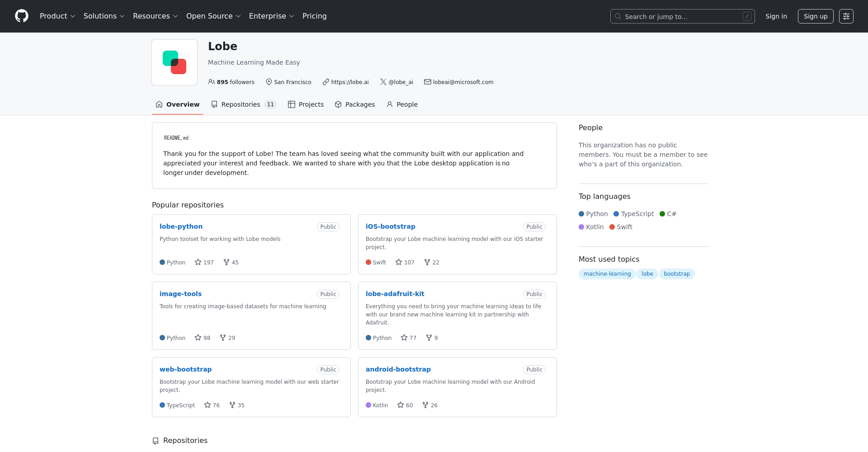This screenshot has height=452, width=868.
Task: Click star icon on image-tools card
Action: coord(198,338)
